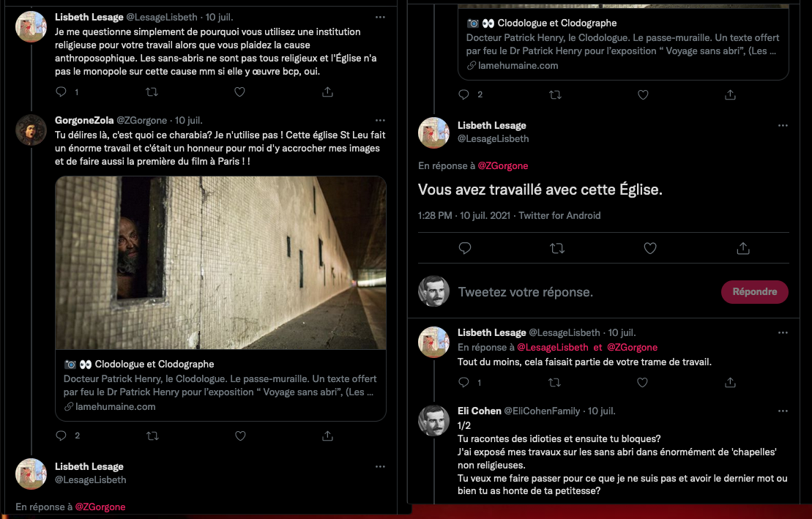Viewport: 812px width, 519px height.
Task: Open Eli Cohen's profile picture on tweet
Action: pos(433,420)
